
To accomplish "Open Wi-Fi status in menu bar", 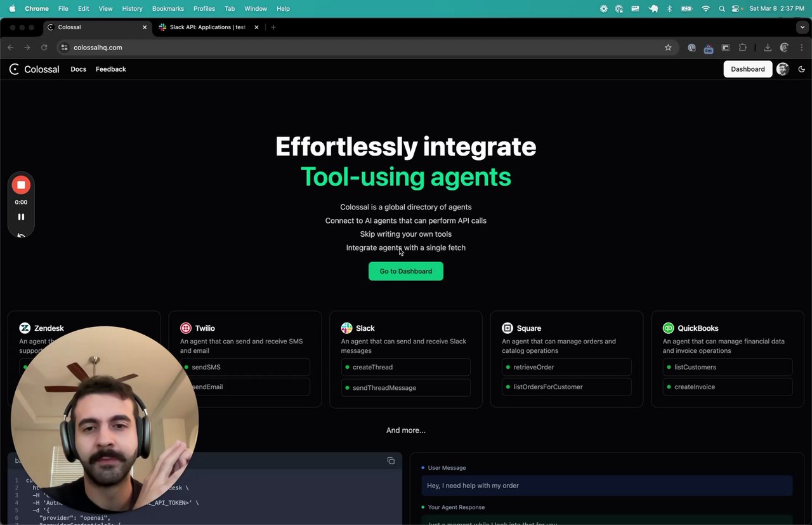I will (x=705, y=9).
